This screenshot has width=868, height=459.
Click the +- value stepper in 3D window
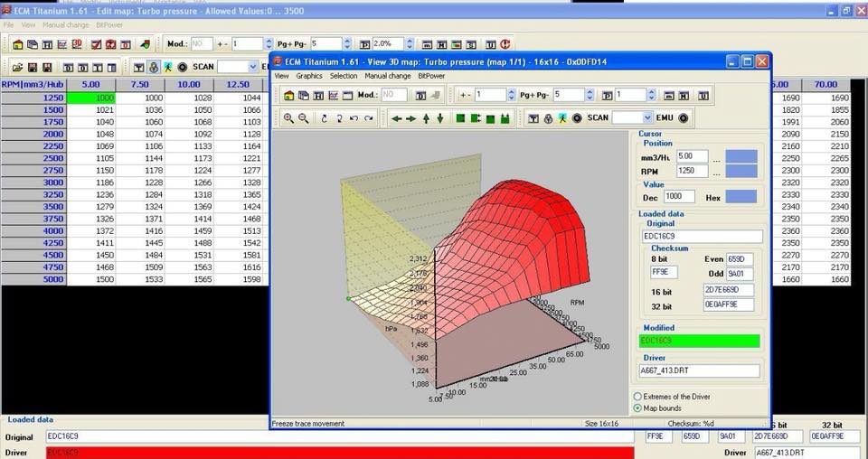pos(512,95)
